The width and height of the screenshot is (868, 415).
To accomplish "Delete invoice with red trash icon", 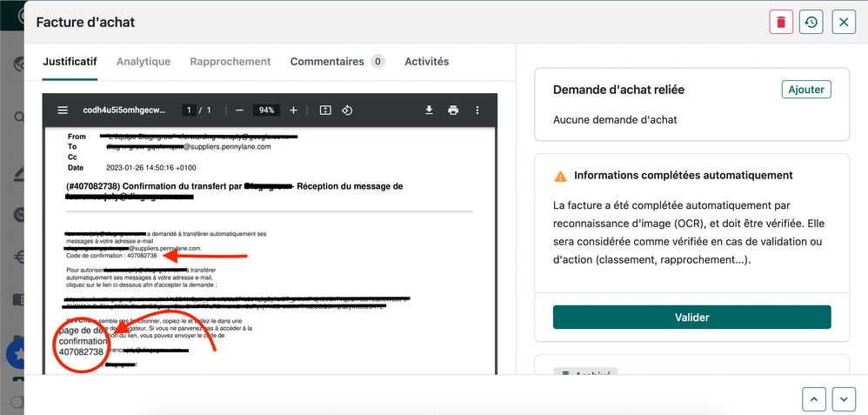I will (781, 22).
